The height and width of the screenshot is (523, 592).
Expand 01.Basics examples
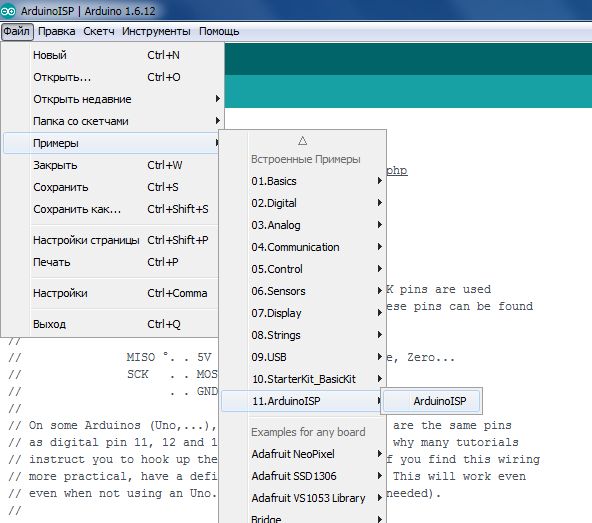pos(303,181)
